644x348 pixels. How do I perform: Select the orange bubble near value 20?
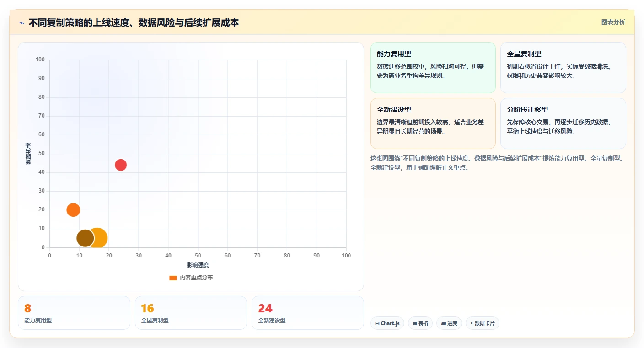(x=73, y=210)
